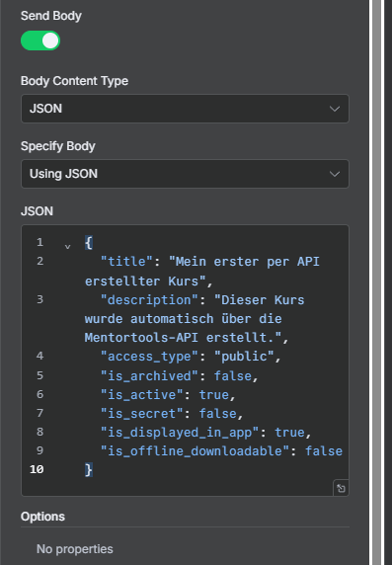This screenshot has width=392, height=565.
Task: Toggle the Send Body switch off
Action: point(40,40)
